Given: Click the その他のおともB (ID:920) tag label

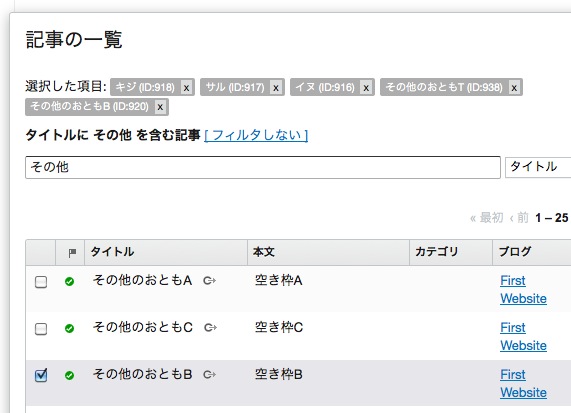Looking at the screenshot, I should 90,107.
